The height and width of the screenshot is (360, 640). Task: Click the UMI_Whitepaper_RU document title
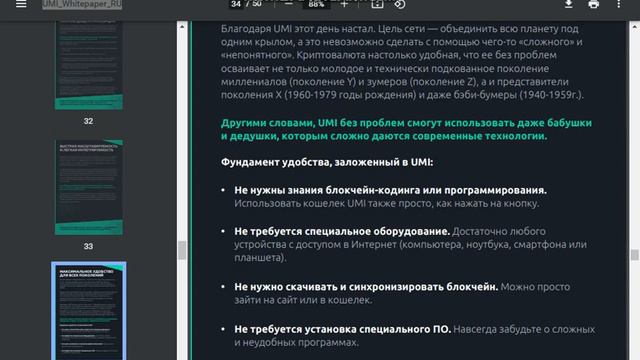[x=82, y=4]
